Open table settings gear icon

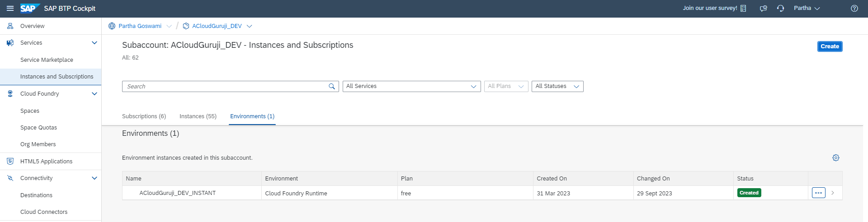pos(835,158)
